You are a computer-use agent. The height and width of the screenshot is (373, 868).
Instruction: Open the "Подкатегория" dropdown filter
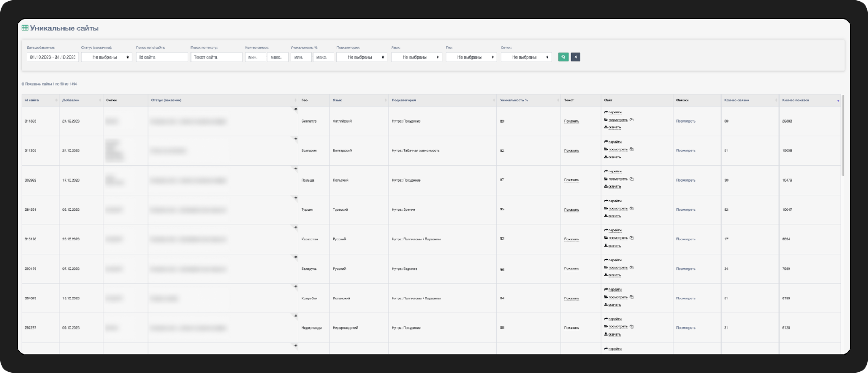tap(362, 57)
